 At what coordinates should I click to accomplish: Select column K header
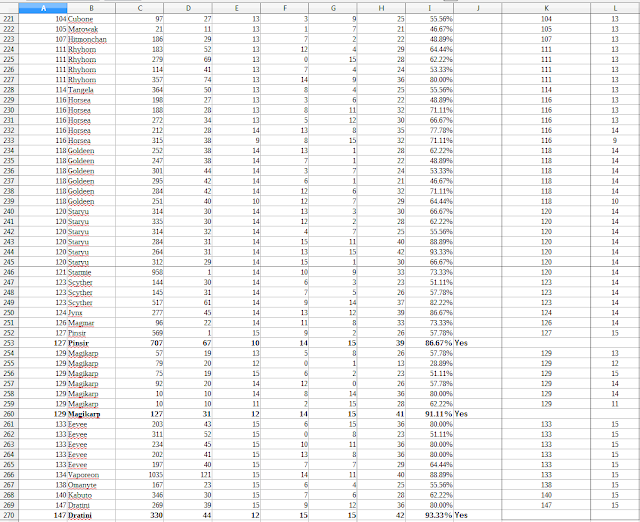pyautogui.click(x=546, y=8)
